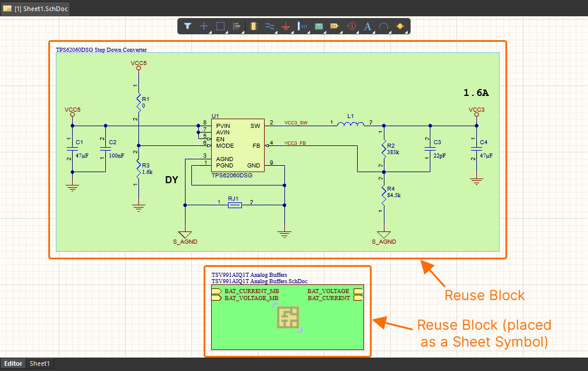Image resolution: width=588 pixels, height=371 pixels.
Task: Open the align objects tool
Action: coord(237,26)
